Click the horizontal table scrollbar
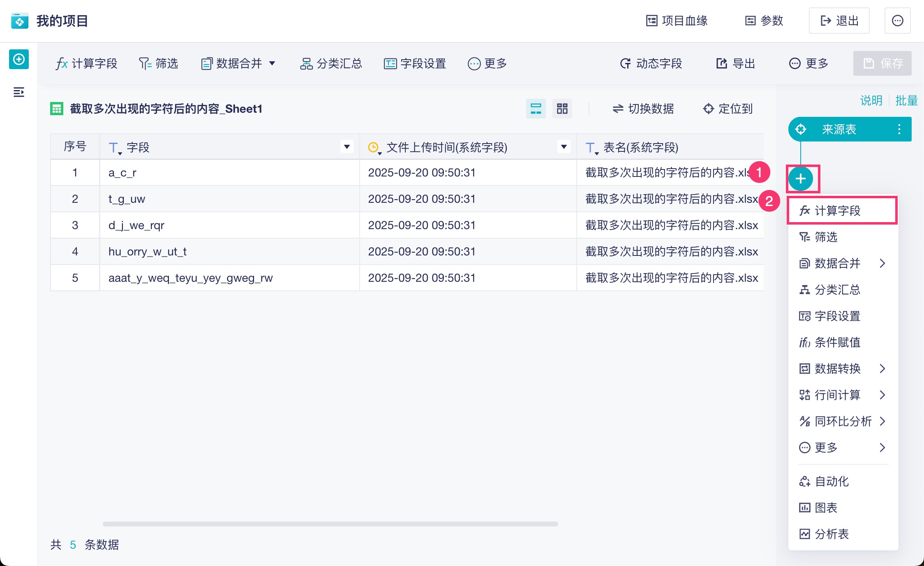The image size is (924, 566). pos(330,524)
